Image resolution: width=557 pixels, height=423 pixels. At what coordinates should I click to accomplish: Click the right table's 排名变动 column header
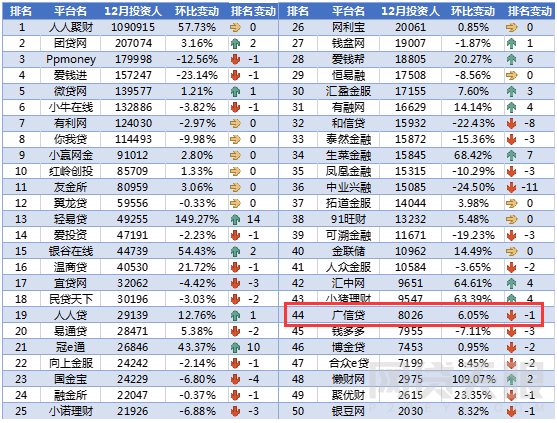pos(530,11)
